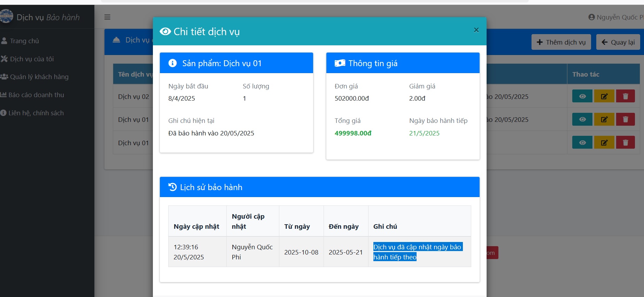Delete the second row service
Image resolution: width=644 pixels, height=297 pixels.
click(625, 119)
